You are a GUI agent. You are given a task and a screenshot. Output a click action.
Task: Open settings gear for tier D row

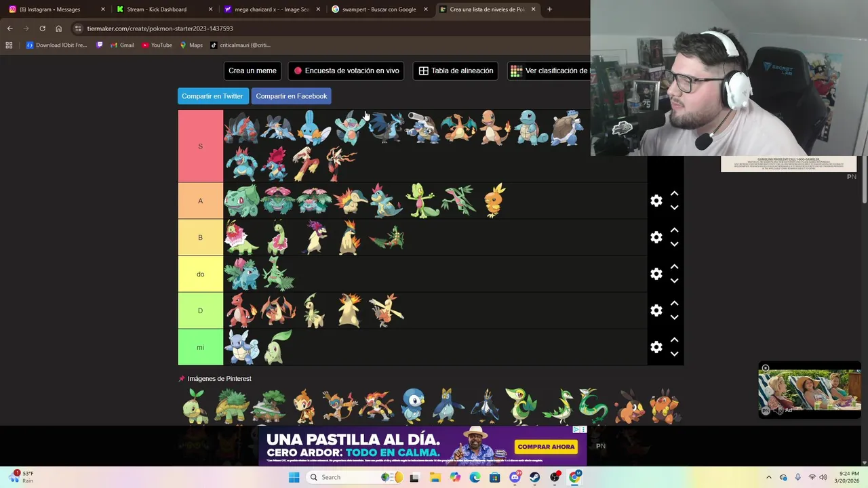click(656, 310)
